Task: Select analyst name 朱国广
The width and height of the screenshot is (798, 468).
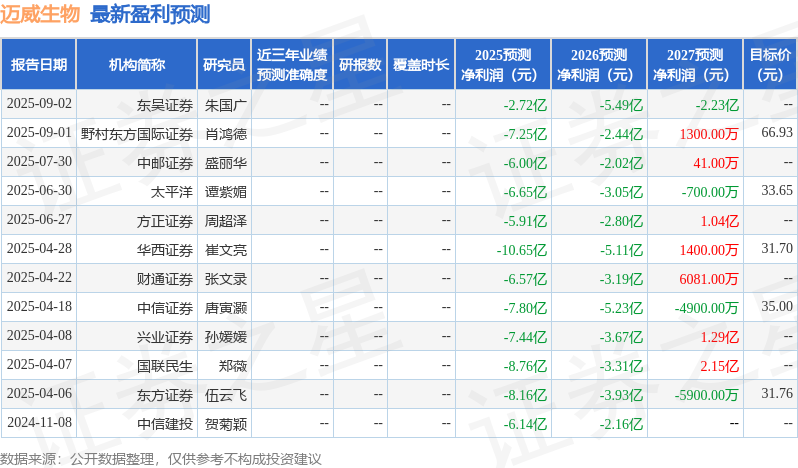Action: [x=225, y=105]
